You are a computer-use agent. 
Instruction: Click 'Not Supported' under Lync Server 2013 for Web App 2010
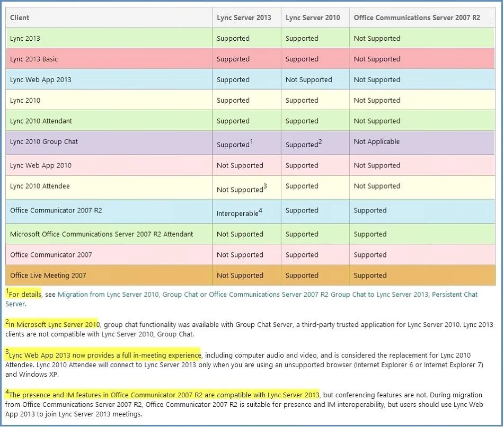[x=246, y=165]
